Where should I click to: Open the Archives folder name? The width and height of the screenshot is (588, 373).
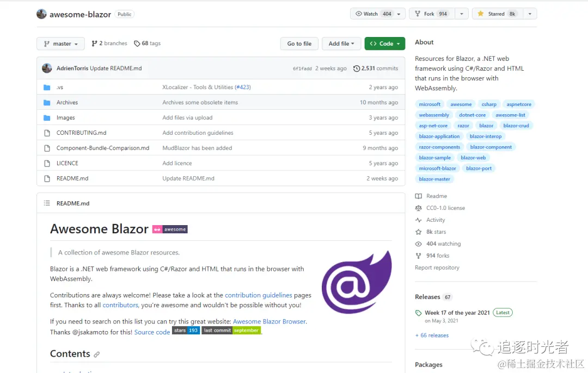tap(67, 103)
